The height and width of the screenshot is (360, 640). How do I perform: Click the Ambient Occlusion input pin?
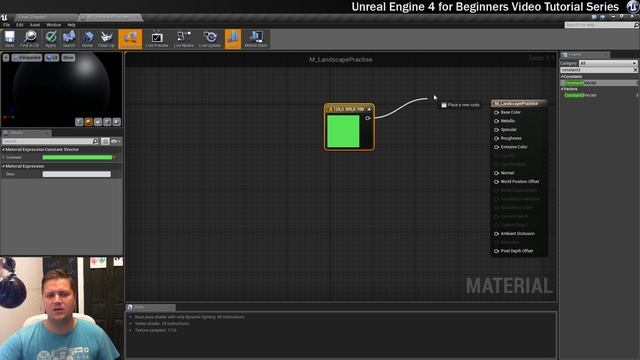coord(497,234)
